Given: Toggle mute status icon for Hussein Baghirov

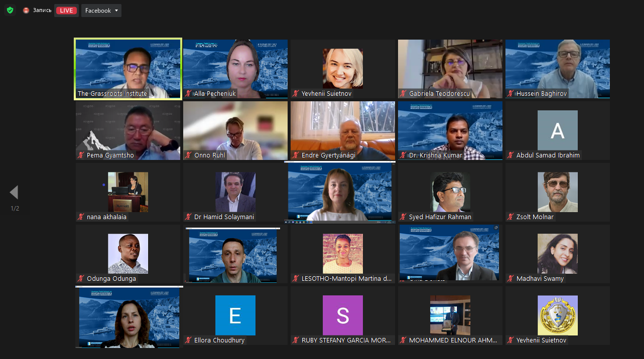Looking at the screenshot, I should click(511, 94).
